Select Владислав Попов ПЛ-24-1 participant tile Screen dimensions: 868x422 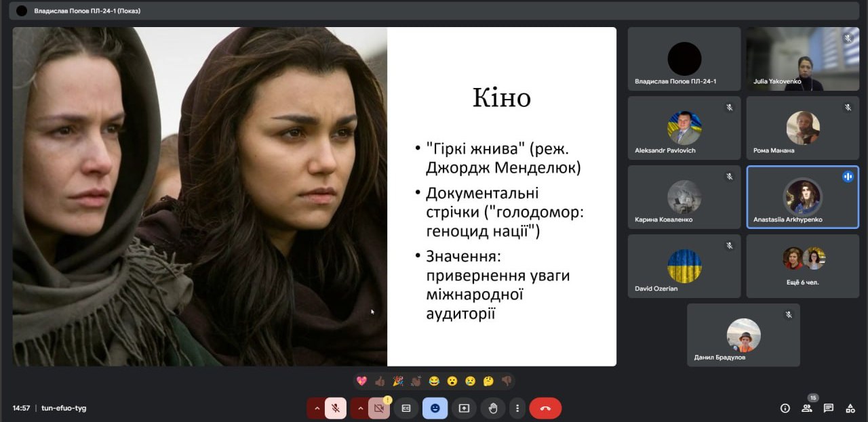coord(684,59)
